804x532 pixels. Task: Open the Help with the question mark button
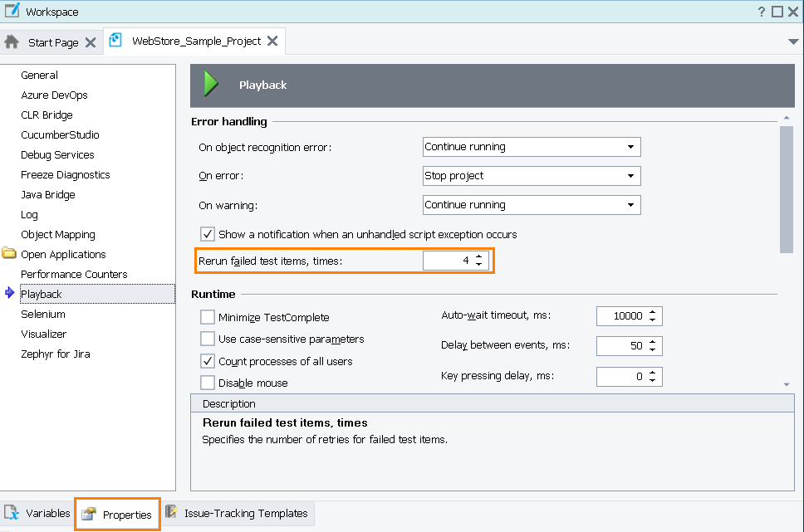click(762, 11)
